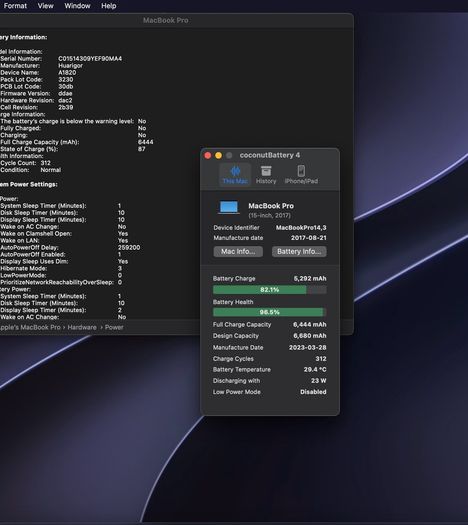Select State of Charge value 87

[142, 149]
